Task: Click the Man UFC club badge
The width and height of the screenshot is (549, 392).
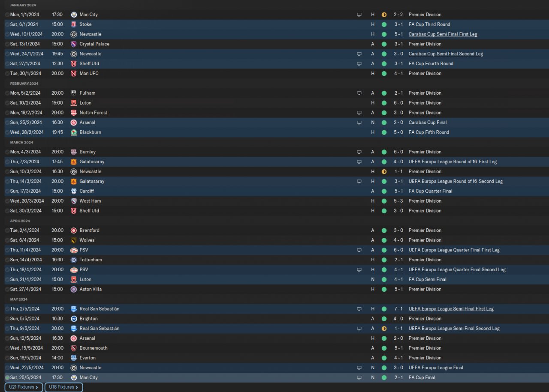Action: point(74,73)
